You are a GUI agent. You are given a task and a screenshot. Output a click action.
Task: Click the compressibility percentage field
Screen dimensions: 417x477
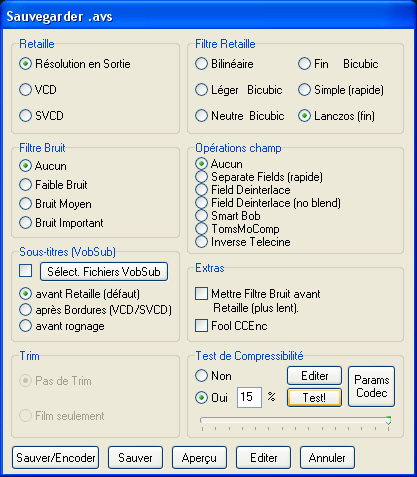point(249,397)
